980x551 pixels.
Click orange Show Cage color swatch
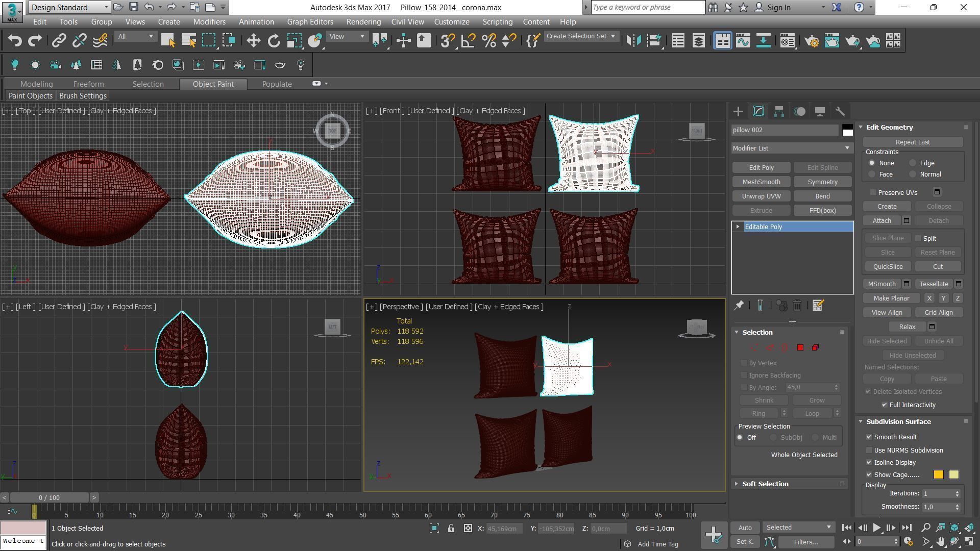(x=938, y=475)
